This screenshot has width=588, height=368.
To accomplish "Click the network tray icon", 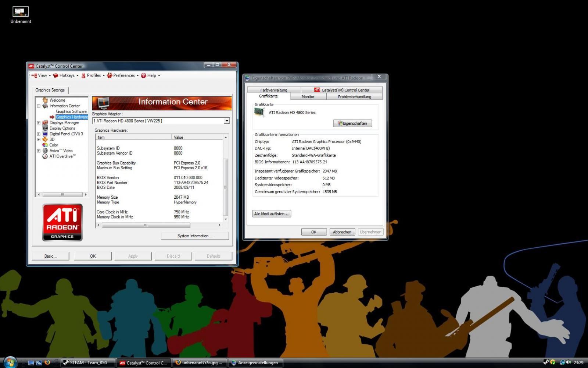I will pyautogui.click(x=562, y=362).
